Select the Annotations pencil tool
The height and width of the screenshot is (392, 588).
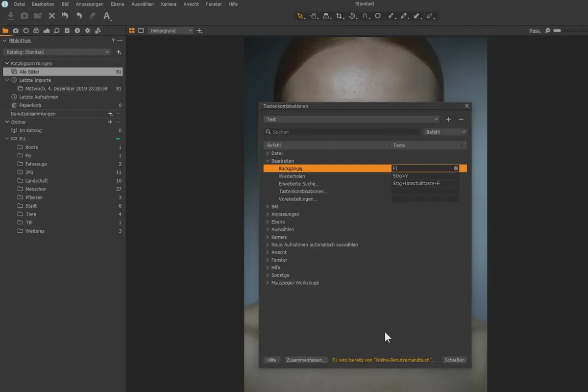pos(430,16)
